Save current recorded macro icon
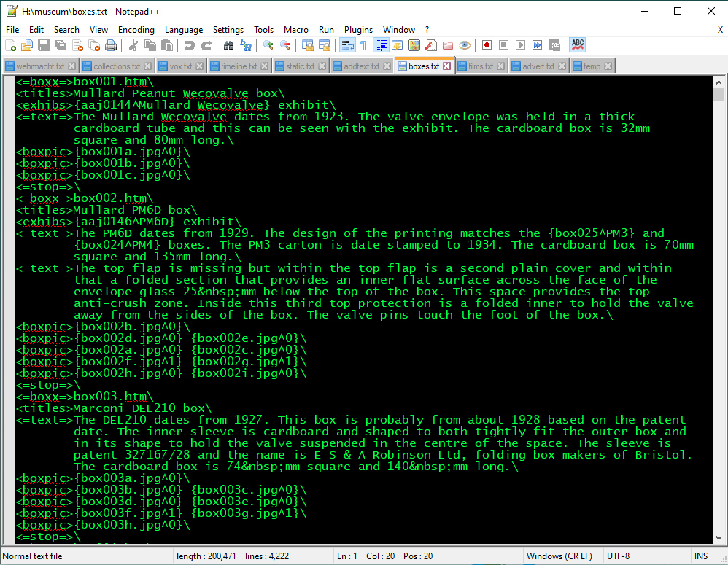Screen dimensions: 728x565 pyautogui.click(x=554, y=45)
